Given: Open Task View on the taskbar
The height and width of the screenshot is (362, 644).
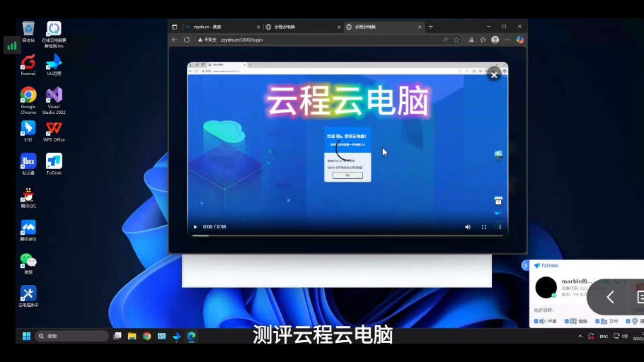Looking at the screenshot, I should coord(117,336).
